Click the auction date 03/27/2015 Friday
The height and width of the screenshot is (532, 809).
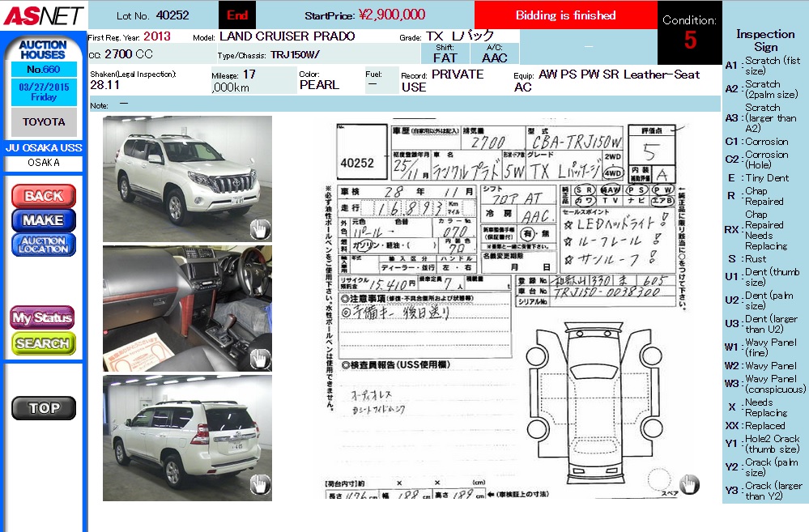click(x=44, y=92)
